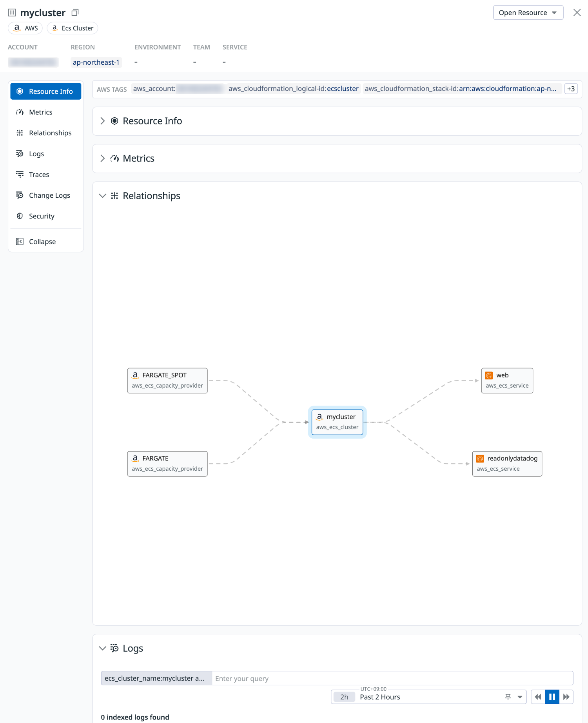The image size is (588, 723).
Task: Expand the Metrics section chevron
Action: (x=103, y=158)
